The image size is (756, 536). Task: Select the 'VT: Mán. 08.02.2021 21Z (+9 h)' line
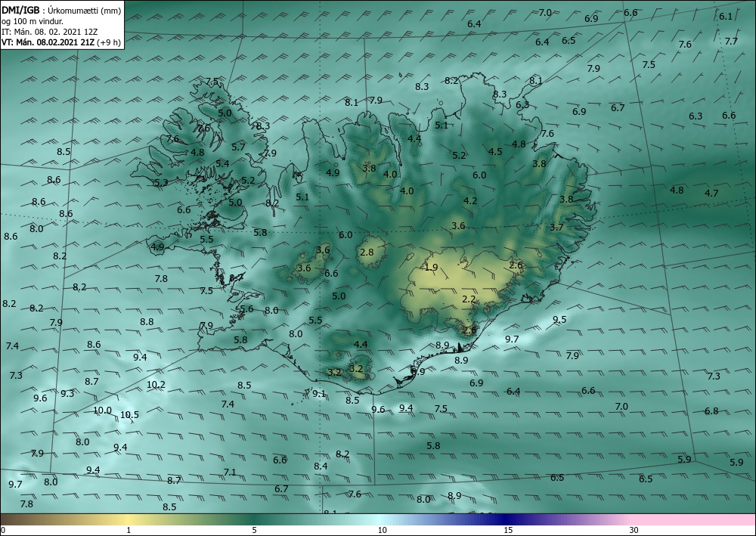[61, 42]
